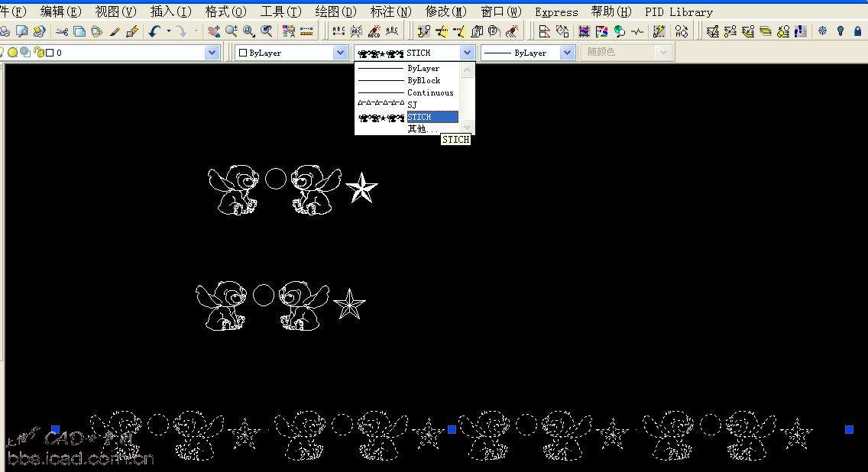This screenshot has height=472, width=868.
Task: Select the zoom window tool
Action: click(249, 31)
